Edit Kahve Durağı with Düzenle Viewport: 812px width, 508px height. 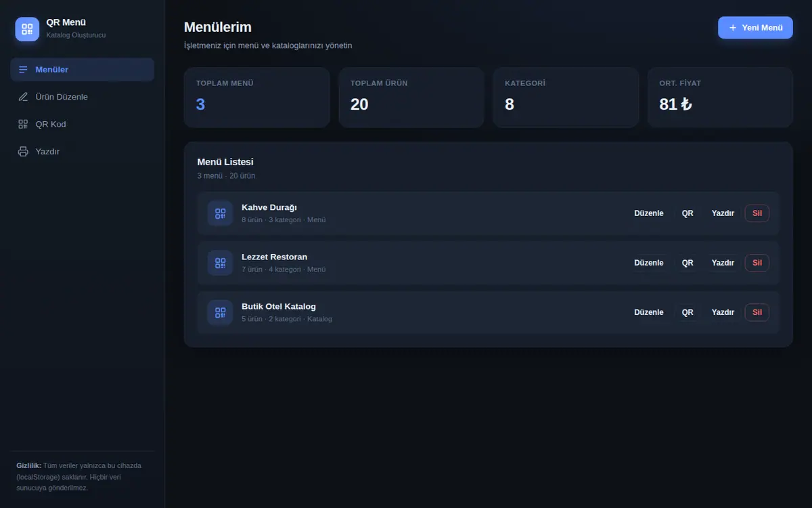[649, 213]
